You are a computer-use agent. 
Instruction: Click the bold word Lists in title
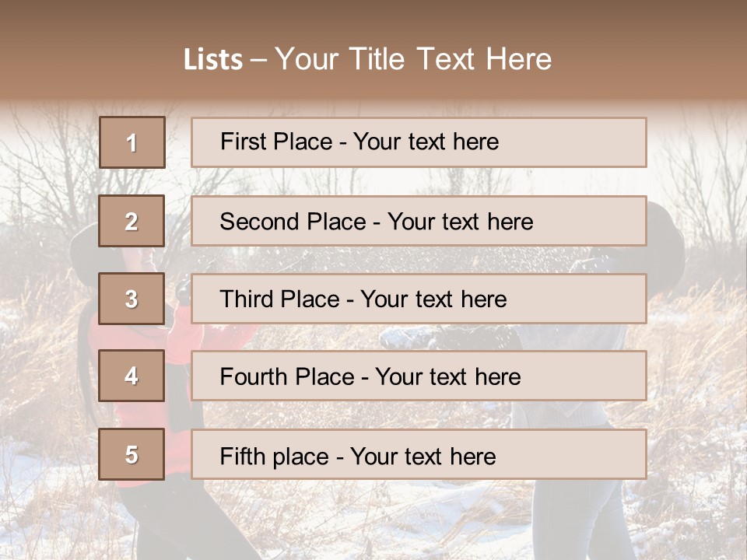(x=213, y=60)
